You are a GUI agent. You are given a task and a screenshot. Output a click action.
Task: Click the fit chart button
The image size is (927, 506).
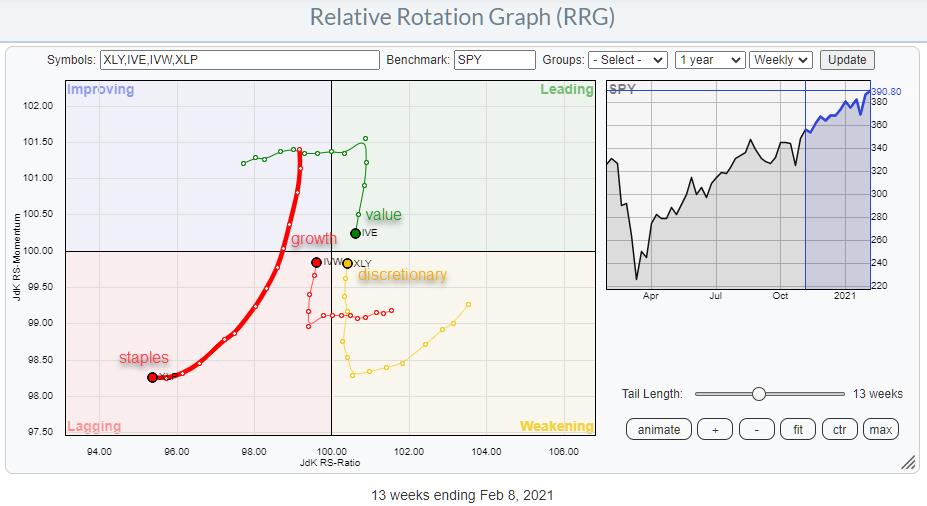coord(797,430)
